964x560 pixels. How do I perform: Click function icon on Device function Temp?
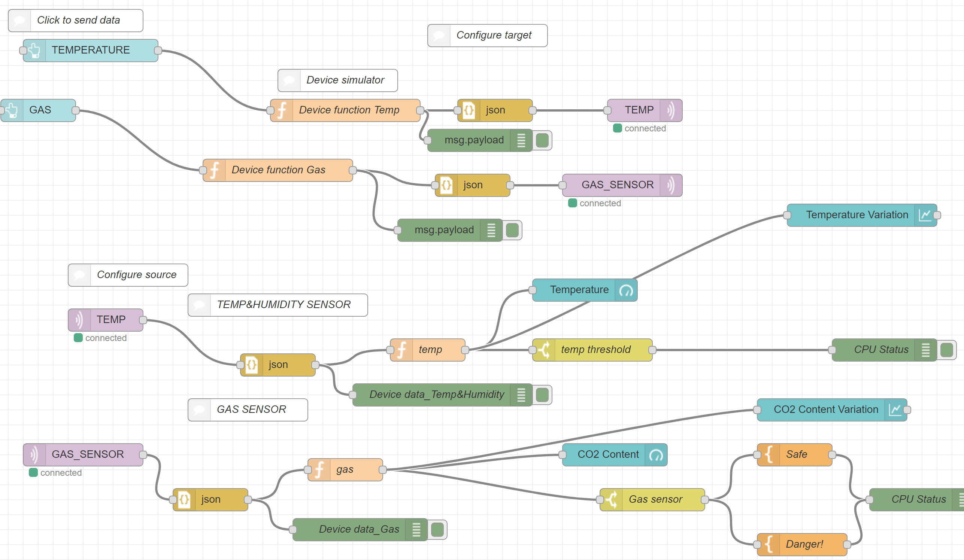point(282,110)
